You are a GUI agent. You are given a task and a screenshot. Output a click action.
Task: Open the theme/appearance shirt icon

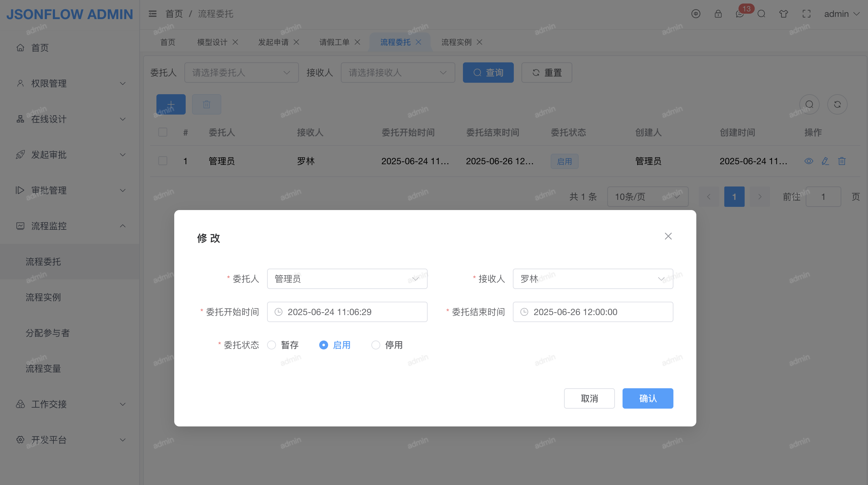point(783,14)
